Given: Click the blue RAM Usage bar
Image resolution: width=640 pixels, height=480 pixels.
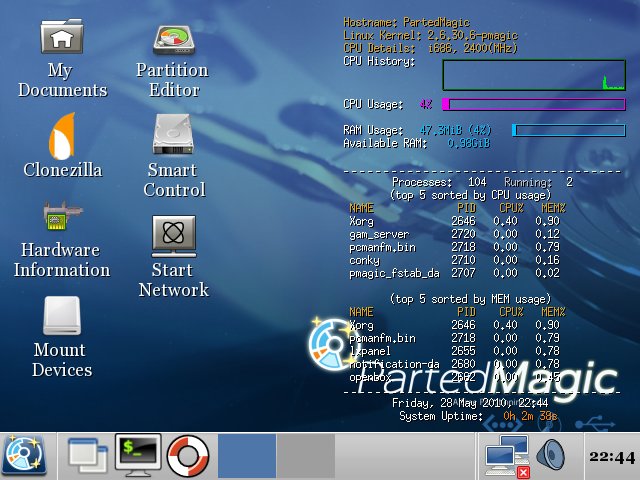Looking at the screenshot, I should click(x=568, y=130).
